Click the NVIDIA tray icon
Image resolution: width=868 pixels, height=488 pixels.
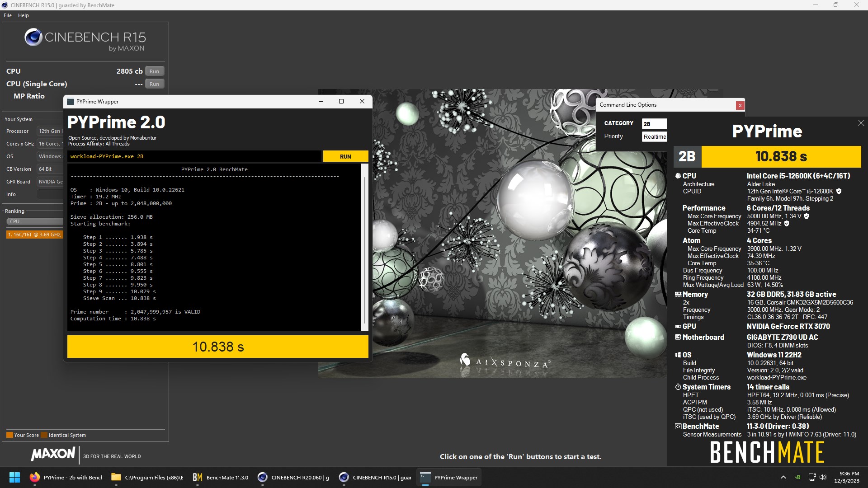(798, 477)
